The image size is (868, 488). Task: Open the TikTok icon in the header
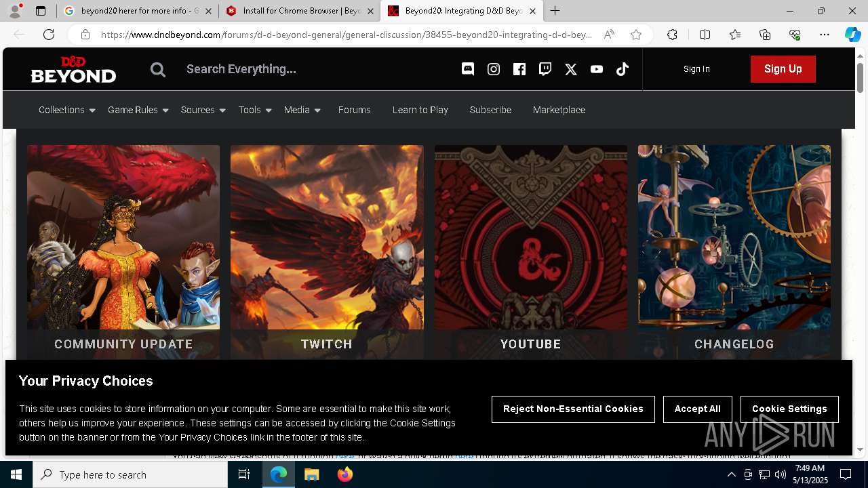pos(623,68)
